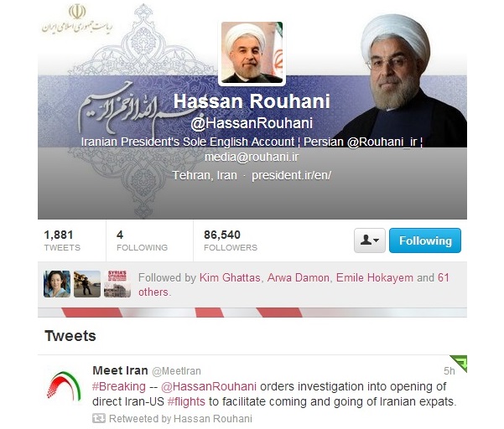
Task: Open the Emile Hokayem link
Action: [375, 277]
